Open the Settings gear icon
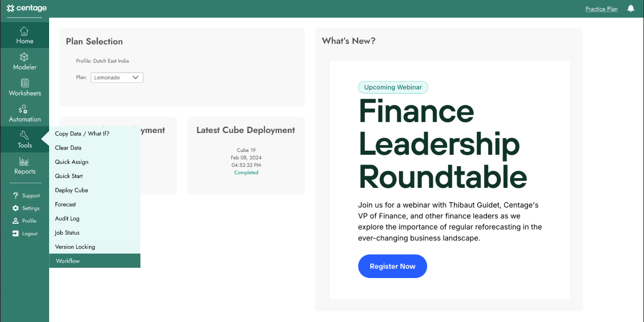Viewport: 644px width, 322px height. [15, 208]
